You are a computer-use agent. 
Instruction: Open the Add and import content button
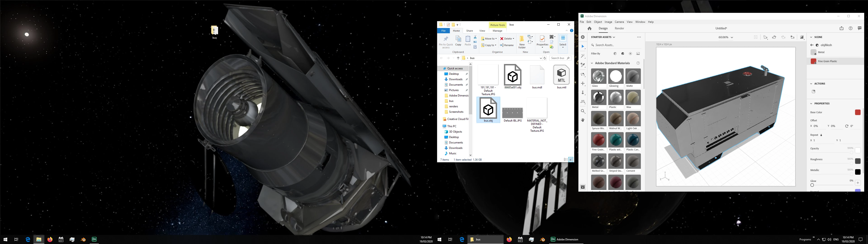[x=583, y=37]
